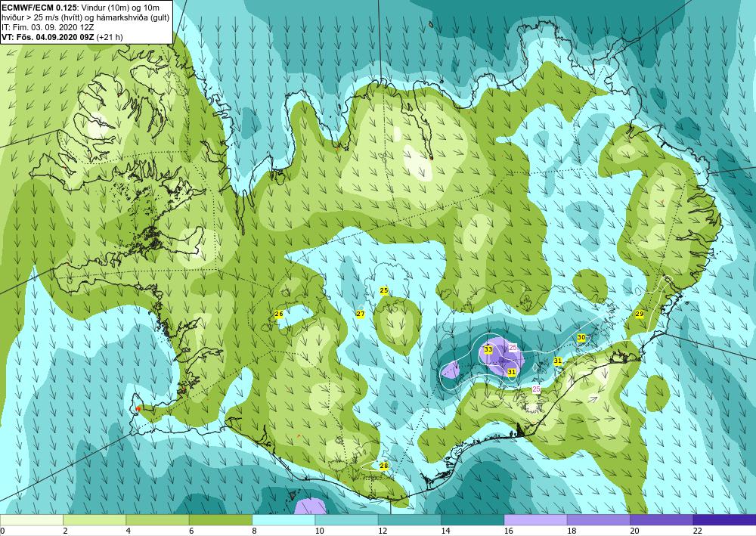756x536 pixels.
Task: Pick the palest 0–2 legend color swatch
Action: (x=31, y=519)
